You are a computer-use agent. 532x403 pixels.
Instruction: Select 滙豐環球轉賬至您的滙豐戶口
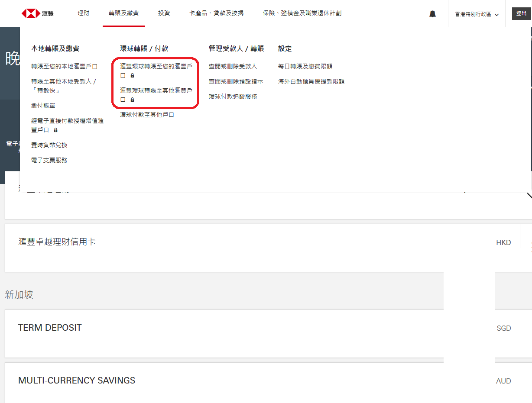[x=156, y=71]
